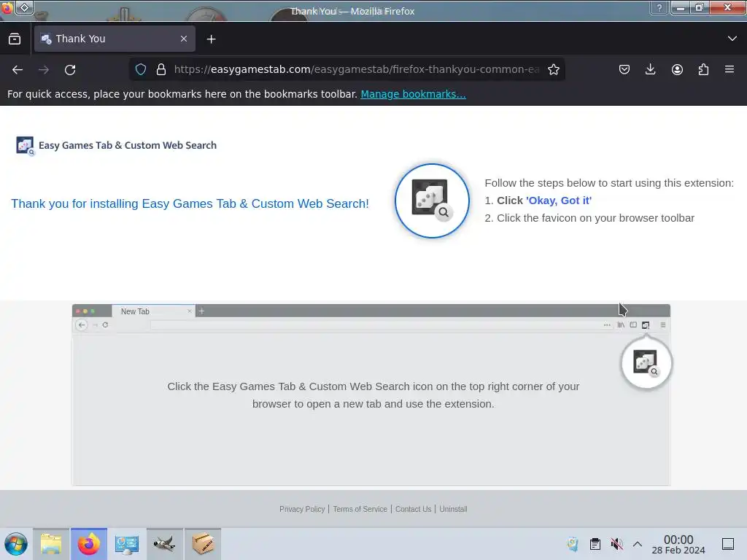Open the taskbar start menu orb

click(x=16, y=544)
